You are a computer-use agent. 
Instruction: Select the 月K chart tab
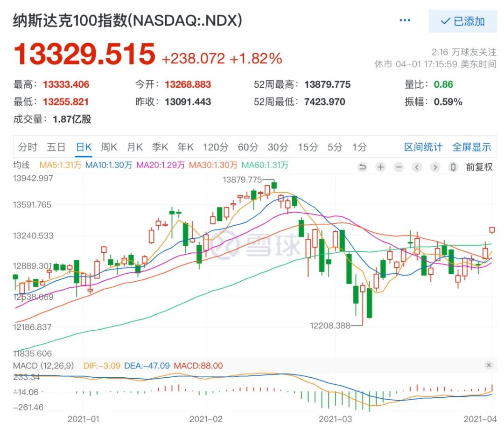click(x=135, y=147)
